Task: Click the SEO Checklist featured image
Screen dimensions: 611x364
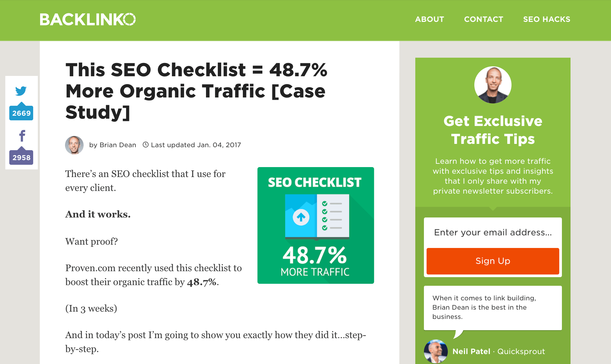Action: (x=315, y=225)
